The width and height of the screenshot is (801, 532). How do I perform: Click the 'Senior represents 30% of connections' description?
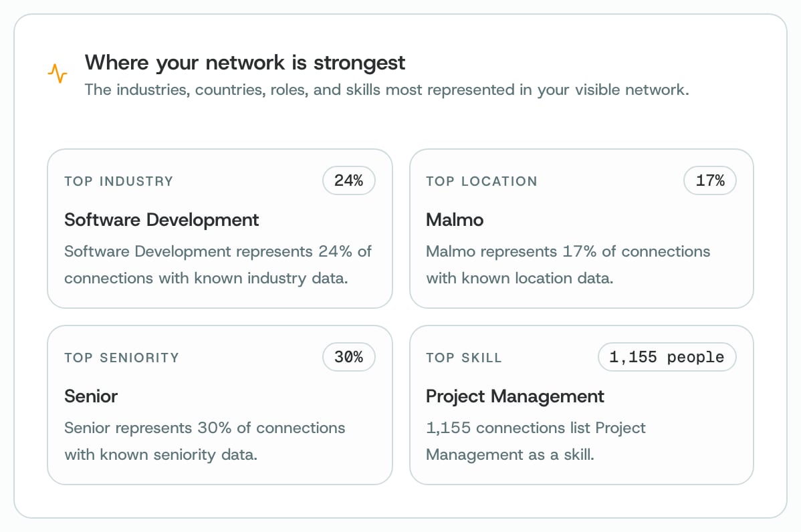click(205, 441)
